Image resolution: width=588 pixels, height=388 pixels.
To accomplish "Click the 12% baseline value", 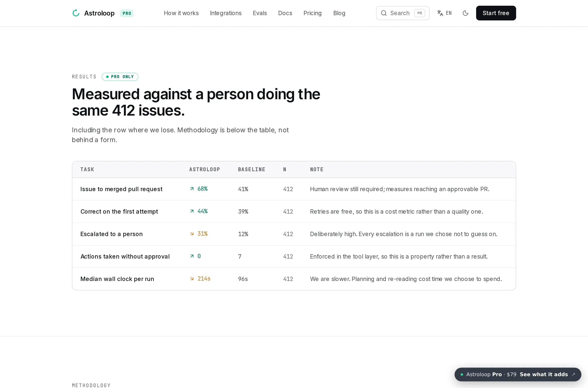I will click(x=243, y=234).
